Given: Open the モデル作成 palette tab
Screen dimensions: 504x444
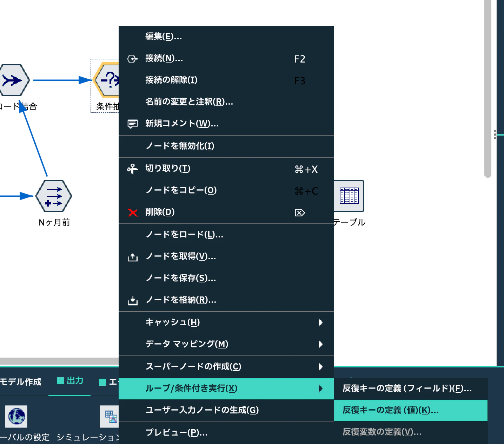Looking at the screenshot, I should 21,381.
